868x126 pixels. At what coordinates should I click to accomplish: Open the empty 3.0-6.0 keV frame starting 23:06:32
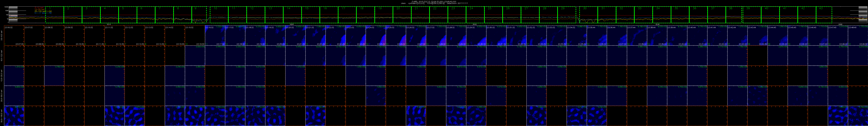[x=14, y=35]
